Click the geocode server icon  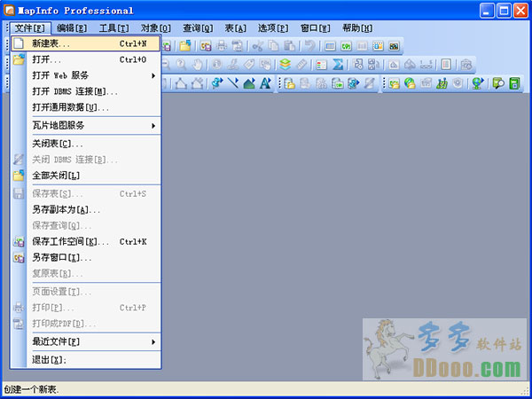(x=442, y=83)
